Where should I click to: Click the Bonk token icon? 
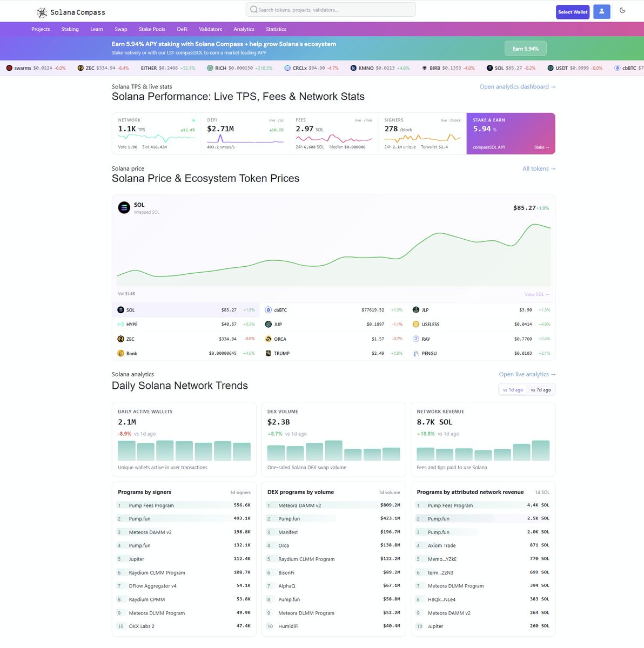pos(120,354)
